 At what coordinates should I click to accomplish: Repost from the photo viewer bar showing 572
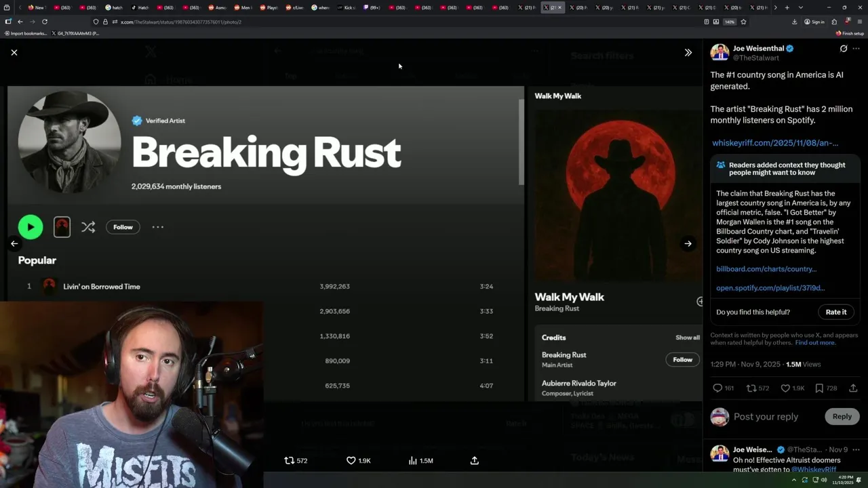pyautogui.click(x=296, y=460)
